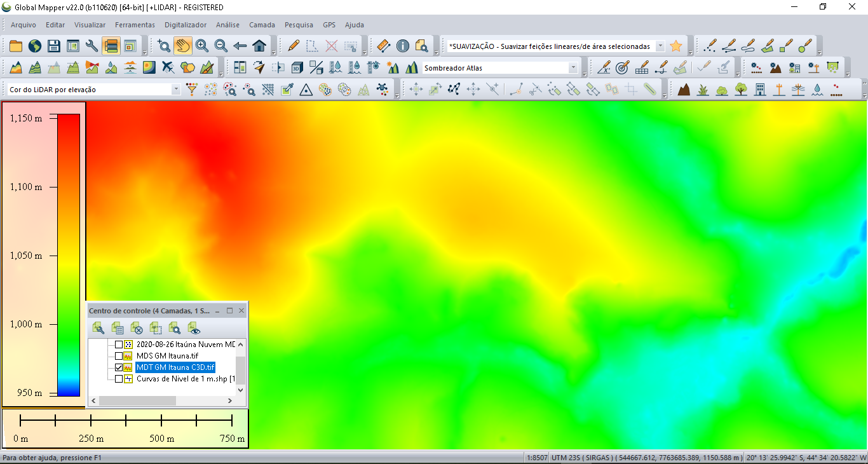868x464 pixels.
Task: Select the MDS GM Itauna.tif layer name
Action: pyautogui.click(x=168, y=356)
